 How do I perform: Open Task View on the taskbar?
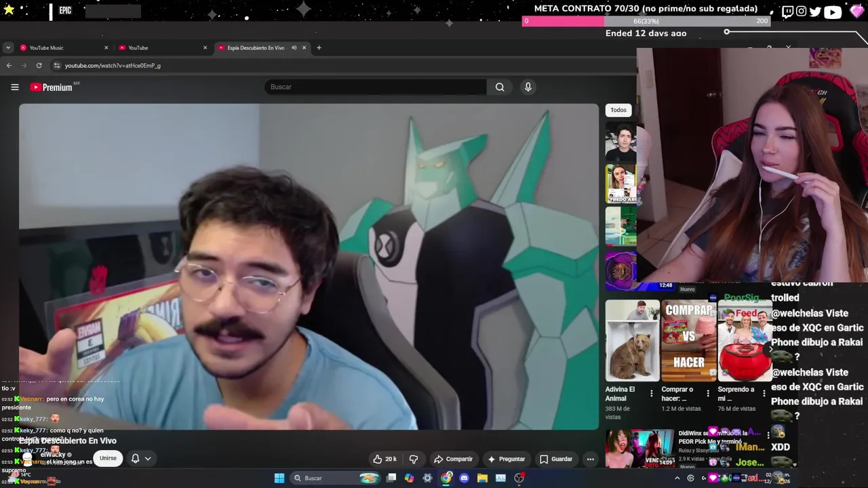[391, 478]
